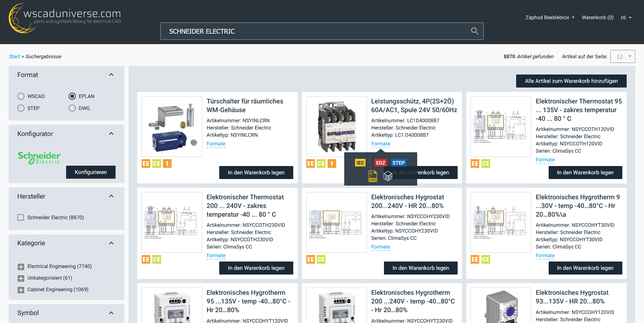Click the Start breadcrumb link
Viewport: 644px width, 323px height.
14,56
